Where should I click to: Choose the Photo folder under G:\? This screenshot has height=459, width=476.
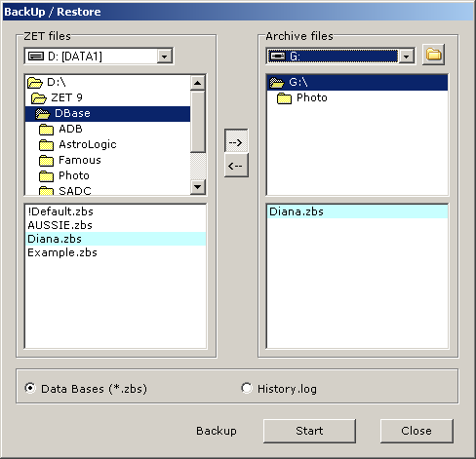pos(302,97)
